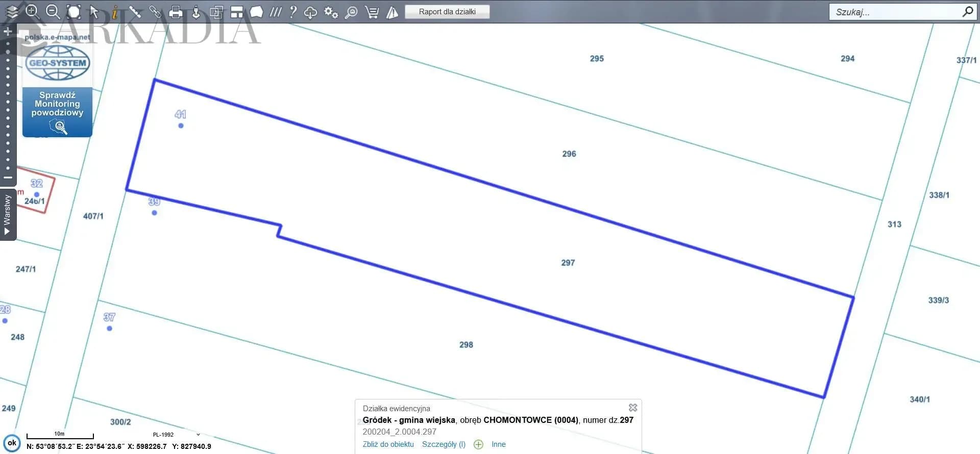Select the arrow pointer selection tool

(94, 12)
